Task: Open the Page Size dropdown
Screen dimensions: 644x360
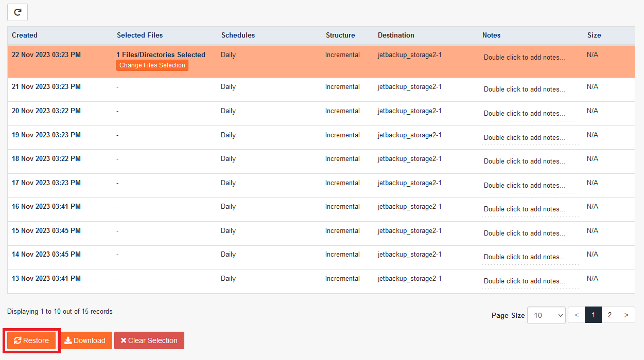Action: (x=546, y=315)
